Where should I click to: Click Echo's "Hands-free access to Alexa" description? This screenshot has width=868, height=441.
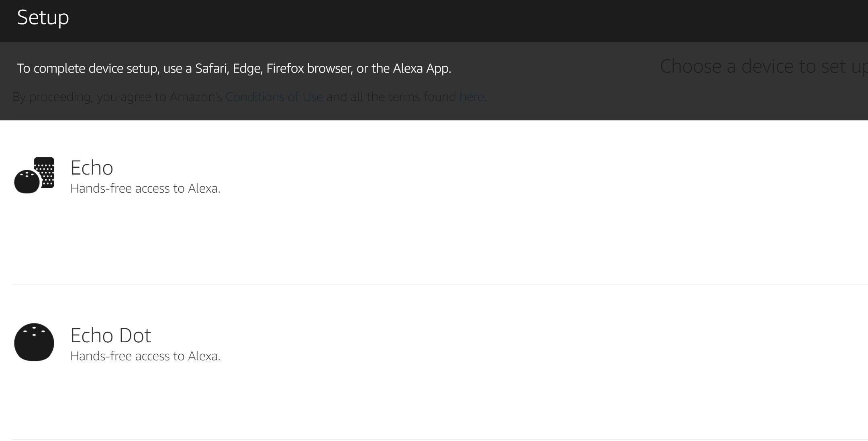tap(145, 189)
